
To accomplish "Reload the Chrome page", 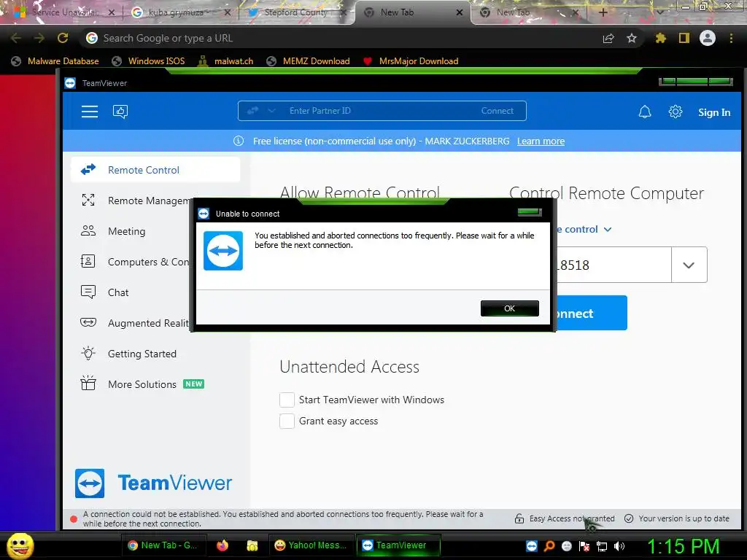I will 63,38.
